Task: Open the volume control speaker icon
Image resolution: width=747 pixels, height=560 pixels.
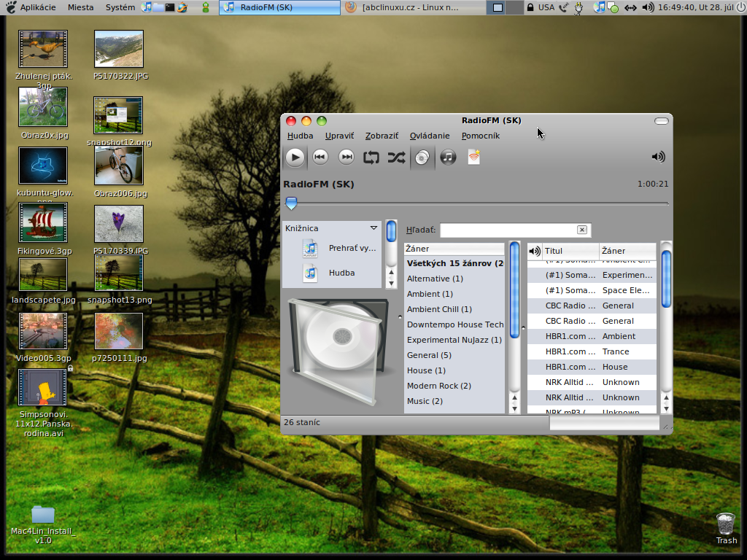Action: tap(658, 157)
